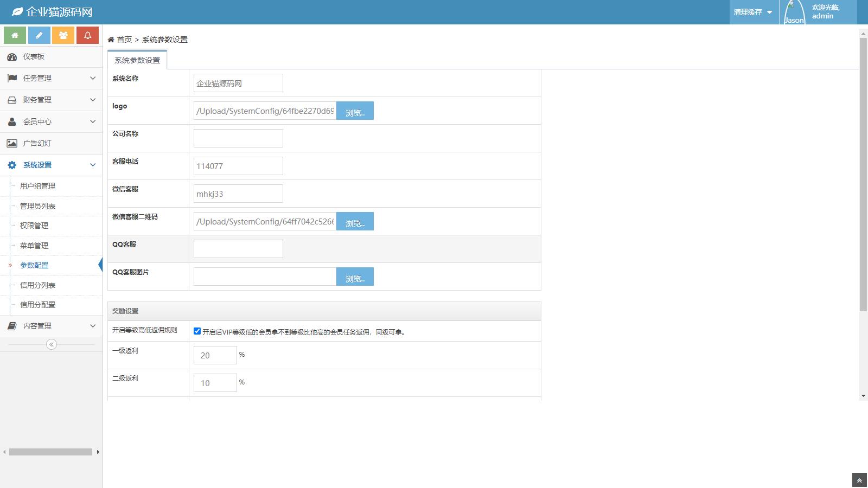Click the scroll-to-top arrow icon
868x488 pixels.
pos(859,480)
